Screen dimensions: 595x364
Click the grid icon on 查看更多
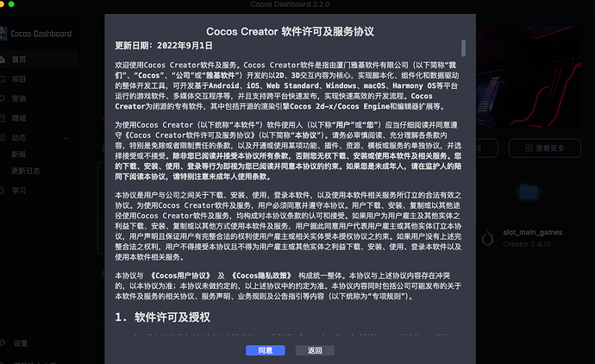click(x=529, y=148)
